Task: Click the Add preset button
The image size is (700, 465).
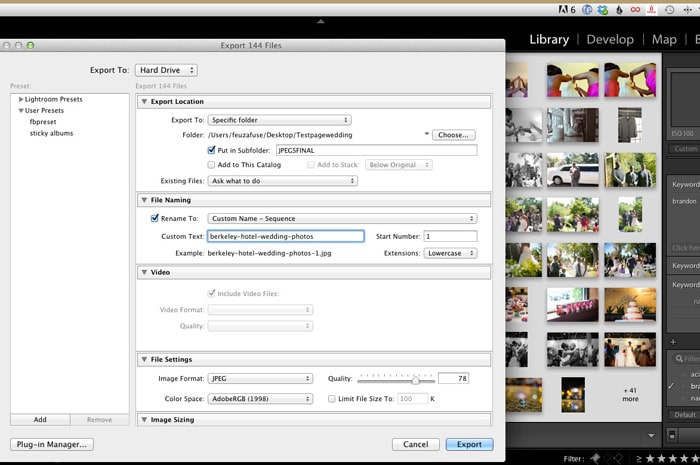Action: pyautogui.click(x=40, y=419)
